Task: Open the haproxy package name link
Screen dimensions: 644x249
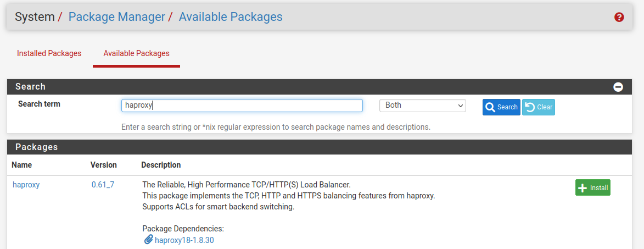Action: pyautogui.click(x=26, y=185)
